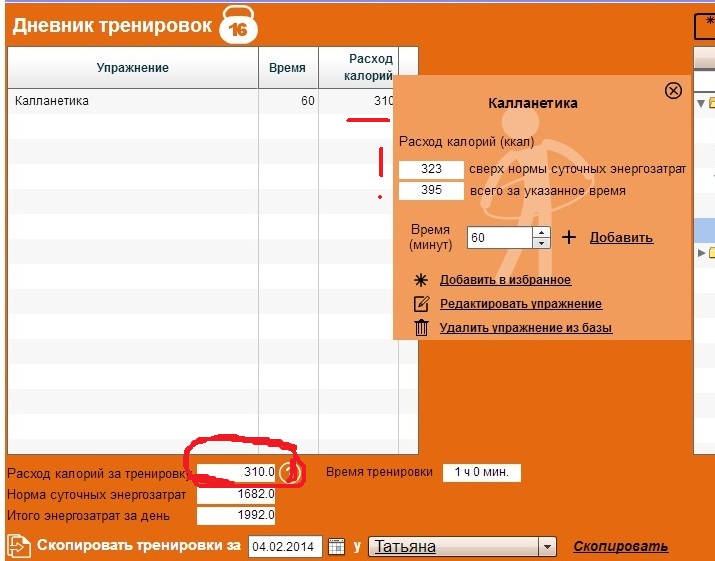Close the Калланетика popup panel
Image resolution: width=715 pixels, height=561 pixels.
coord(673,90)
